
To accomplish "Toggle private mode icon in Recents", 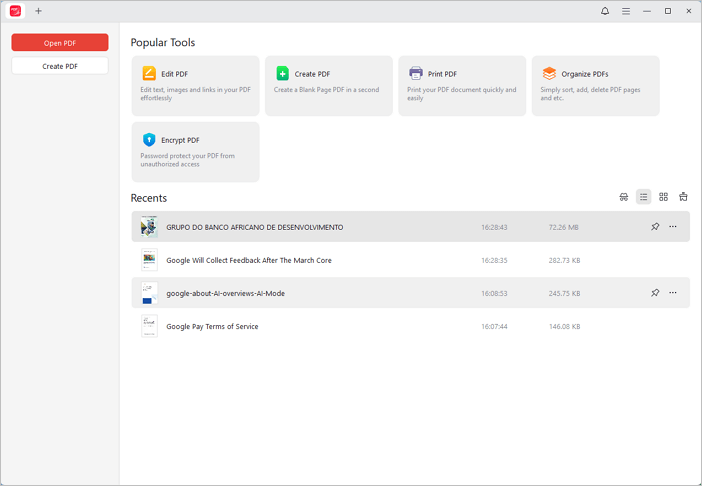I will click(624, 197).
